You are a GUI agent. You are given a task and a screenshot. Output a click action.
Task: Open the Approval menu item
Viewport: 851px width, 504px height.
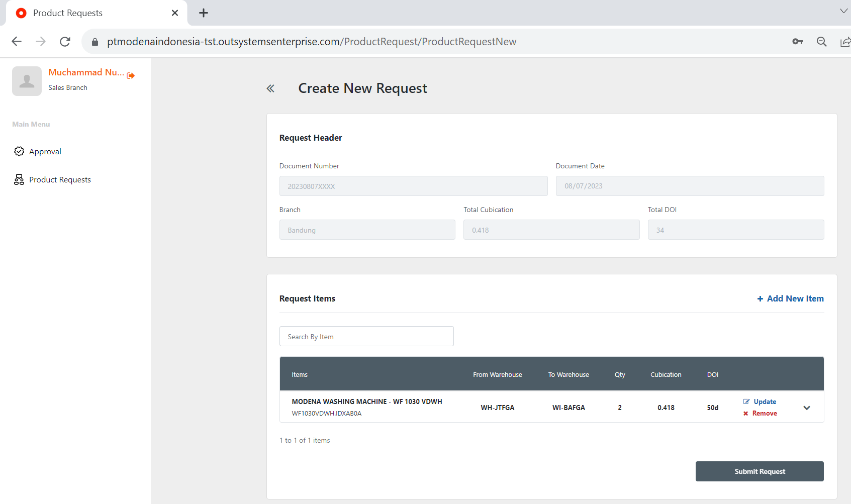tap(45, 152)
